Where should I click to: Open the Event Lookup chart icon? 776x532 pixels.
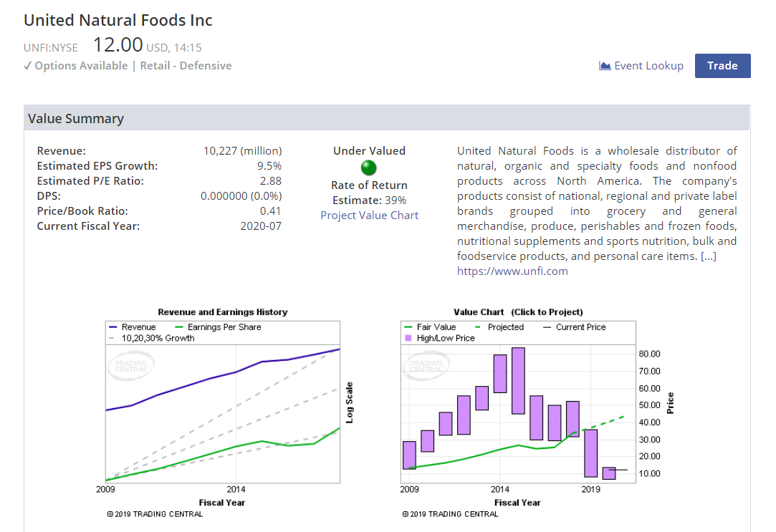pyautogui.click(x=605, y=65)
